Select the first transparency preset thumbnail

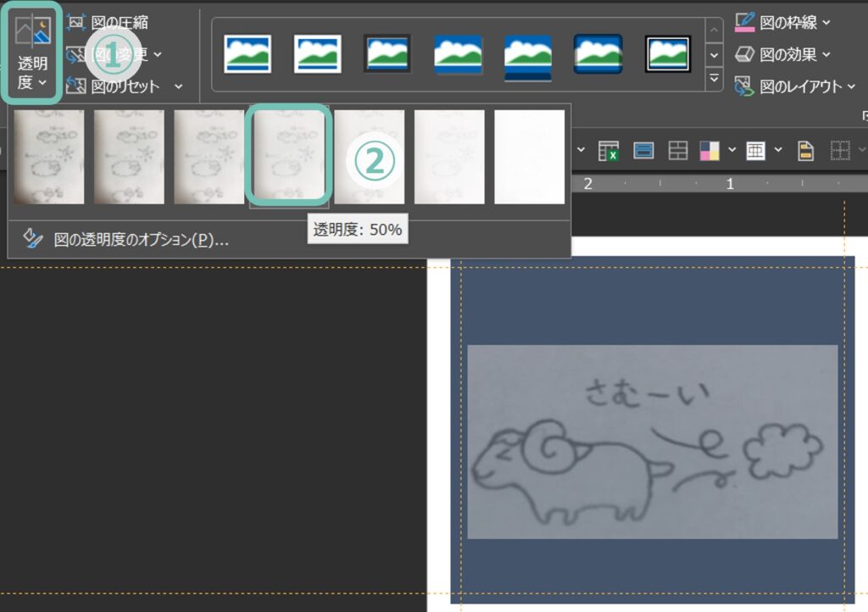point(48,157)
